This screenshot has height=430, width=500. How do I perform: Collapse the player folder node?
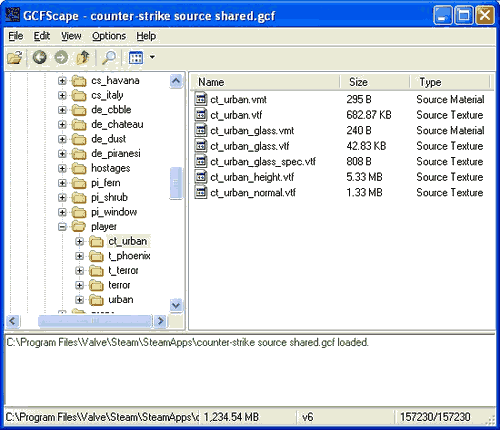(62, 227)
